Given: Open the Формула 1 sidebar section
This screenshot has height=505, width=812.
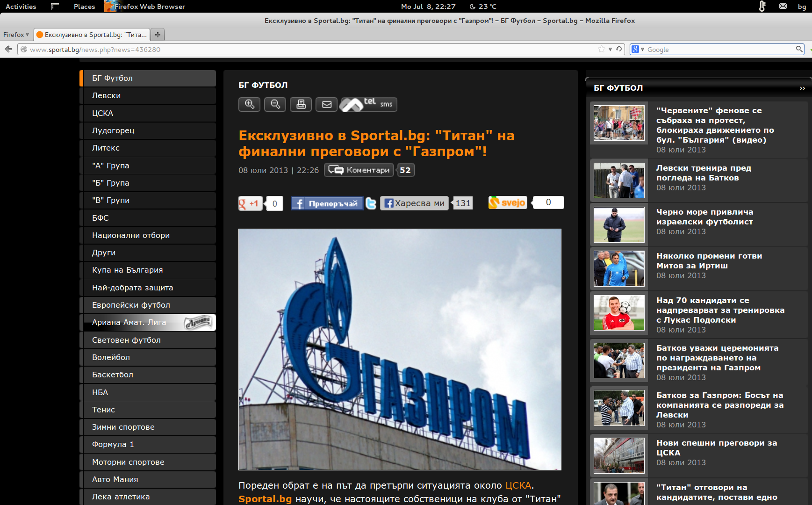Looking at the screenshot, I should (148, 444).
